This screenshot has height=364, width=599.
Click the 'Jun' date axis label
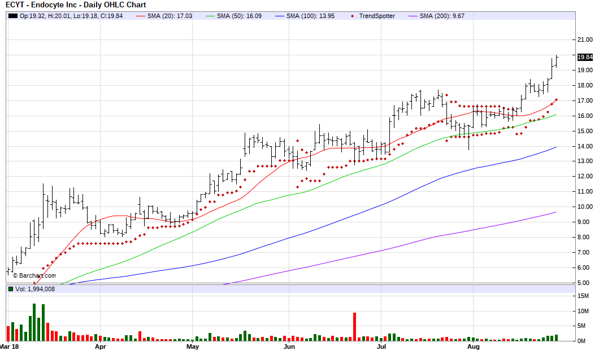coord(289,347)
